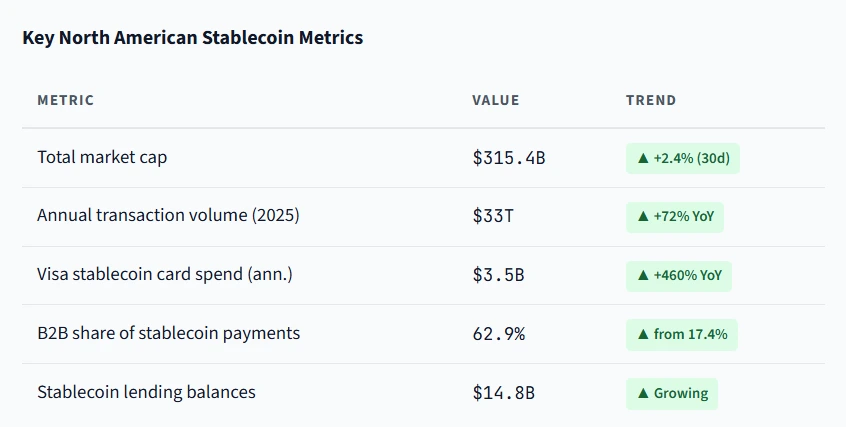
Task: Click the TREND column header
Action: (651, 101)
